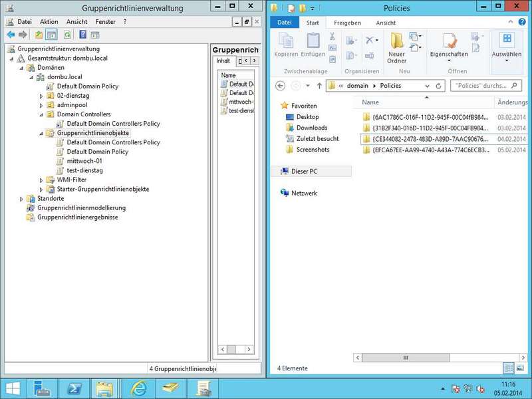
Task: Click the Kopieren icon in Explorer ribbon
Action: [x=286, y=41]
